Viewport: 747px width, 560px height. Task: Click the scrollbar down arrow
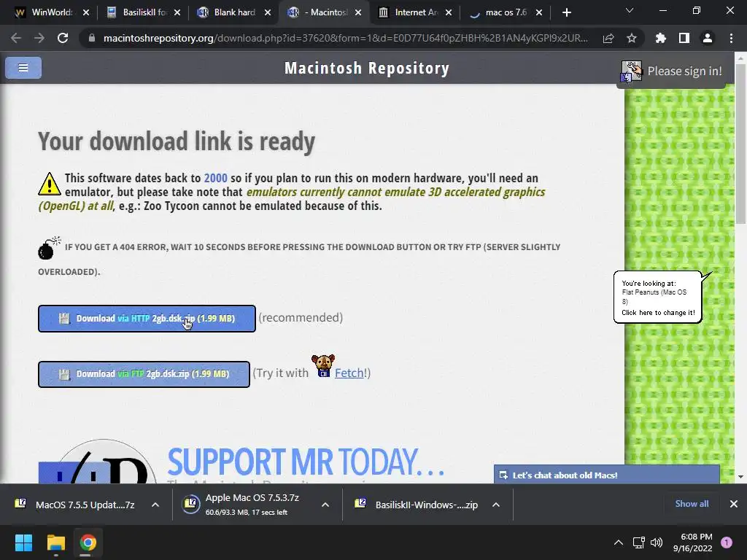point(740,477)
